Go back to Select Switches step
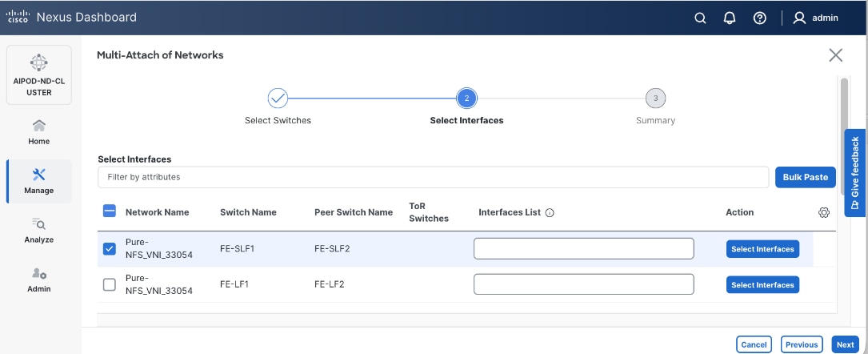 pyautogui.click(x=278, y=99)
